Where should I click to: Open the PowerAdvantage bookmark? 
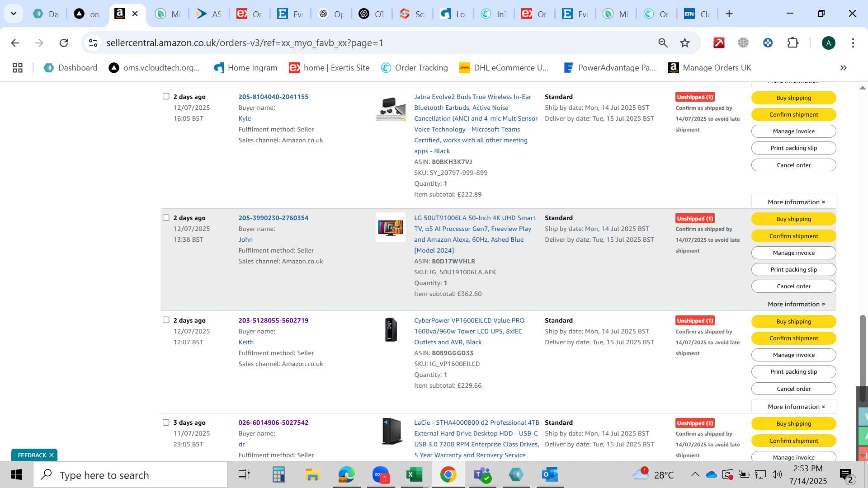(x=609, y=68)
